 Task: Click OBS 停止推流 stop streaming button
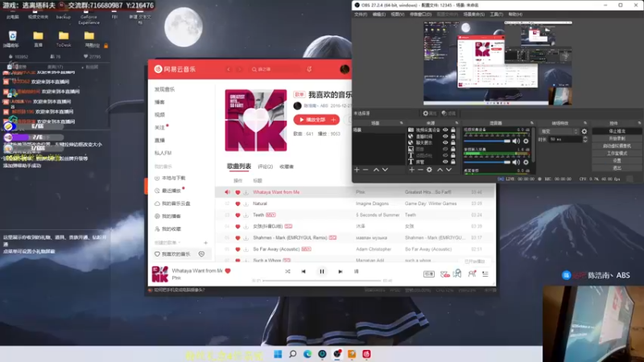[x=617, y=131]
